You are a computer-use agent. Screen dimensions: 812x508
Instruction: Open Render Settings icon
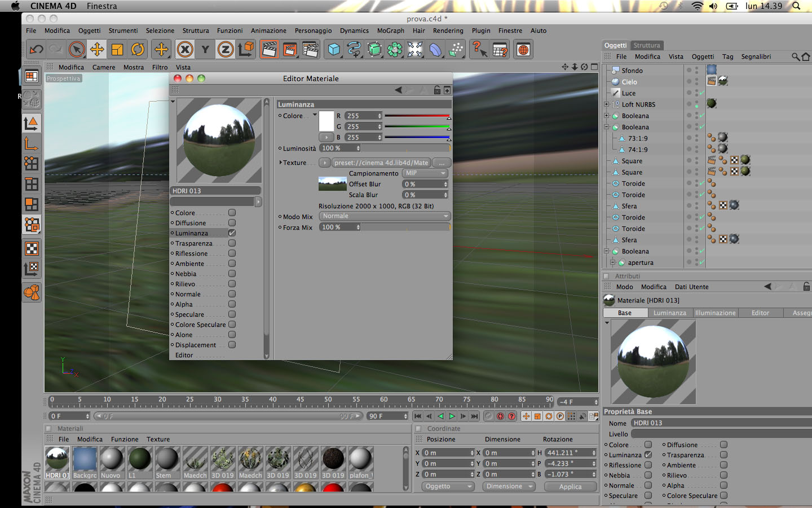tap(310, 50)
